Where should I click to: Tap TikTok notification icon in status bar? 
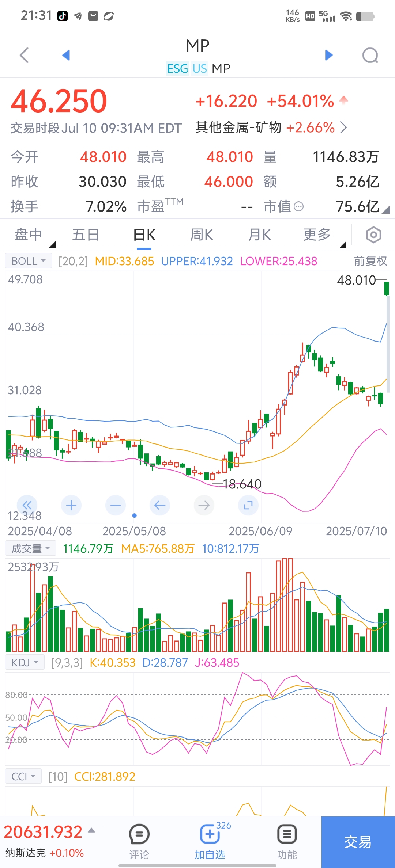[x=63, y=16]
